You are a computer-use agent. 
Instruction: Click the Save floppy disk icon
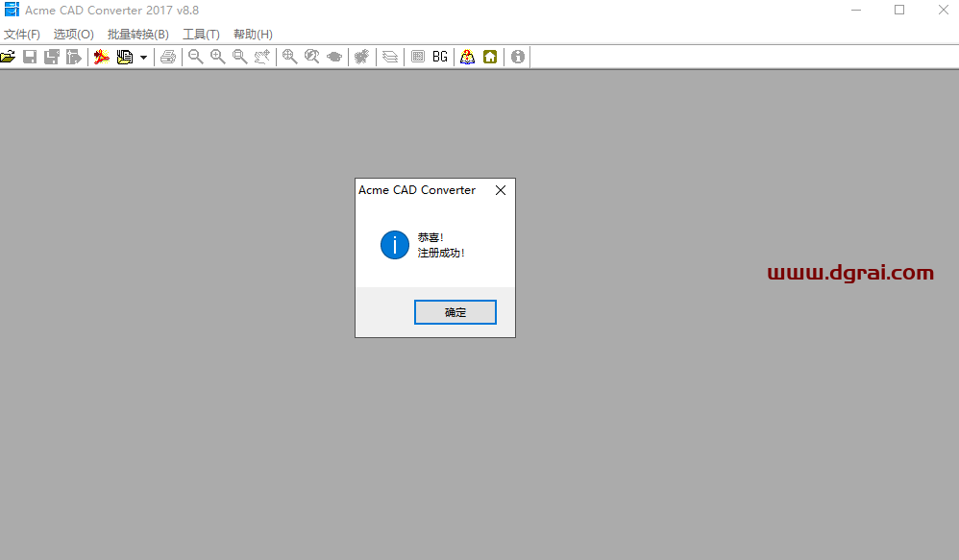point(30,57)
